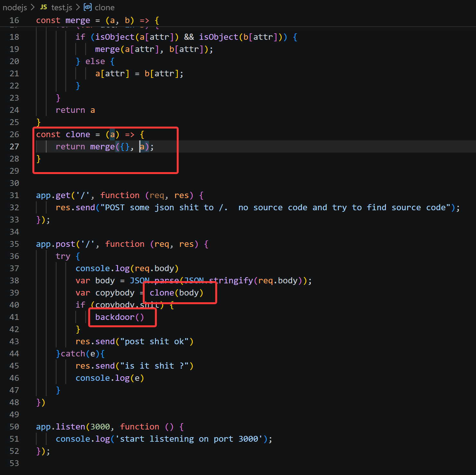Screen dimensions: 476x475
Task: Click the 'POST some json' string on line 32
Action: 275,207
